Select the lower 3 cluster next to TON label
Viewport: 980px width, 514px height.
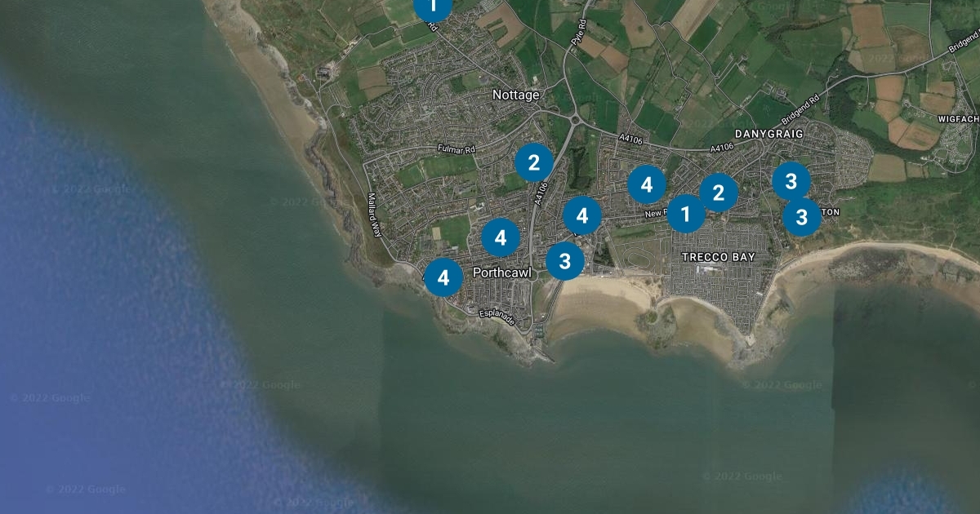click(x=802, y=217)
